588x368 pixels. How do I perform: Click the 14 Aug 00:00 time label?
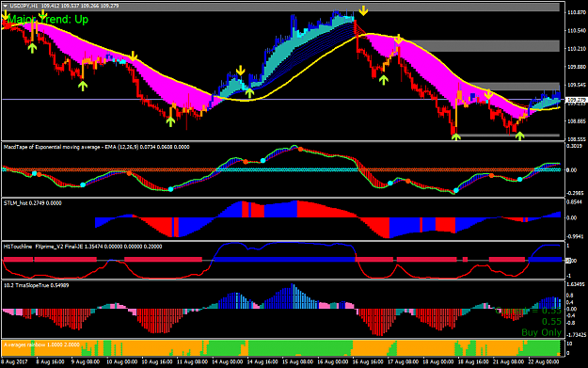point(228,361)
